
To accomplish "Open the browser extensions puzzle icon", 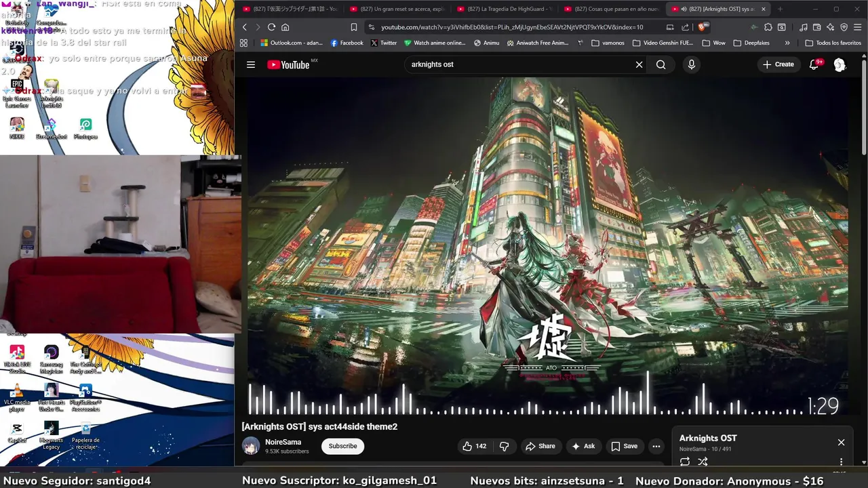I will coord(768,27).
